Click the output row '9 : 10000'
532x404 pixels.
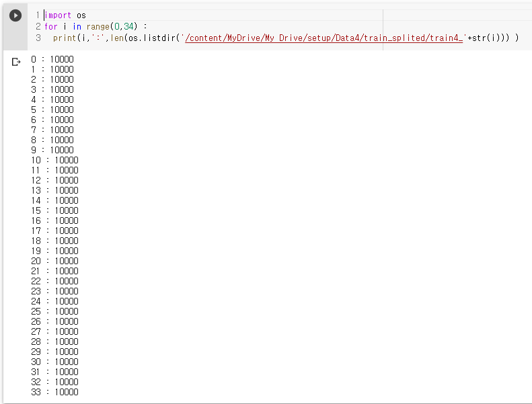(x=52, y=150)
